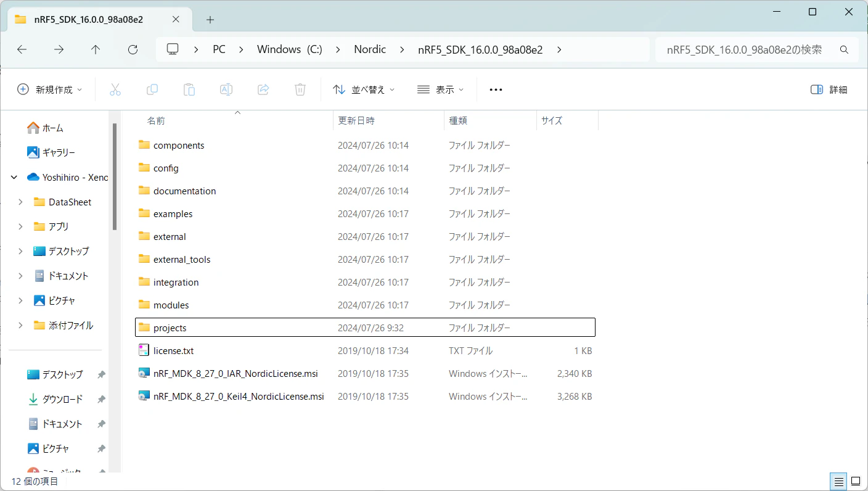Switch to large thumbnails view icon in status bar
Screen dimensions: 868x491
pos(856,481)
